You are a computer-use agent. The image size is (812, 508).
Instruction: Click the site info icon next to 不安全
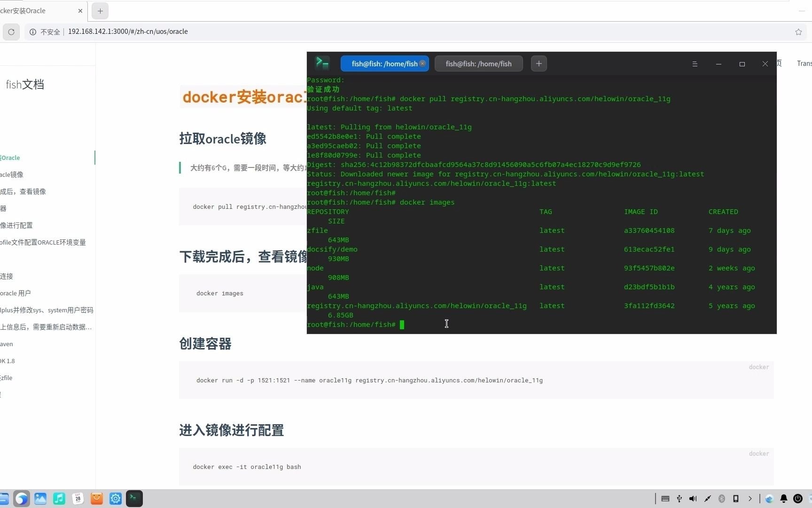[x=33, y=32]
